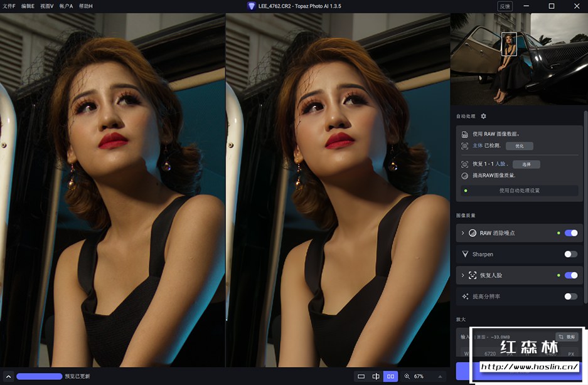Enable the Sharpen toggle

(x=570, y=254)
